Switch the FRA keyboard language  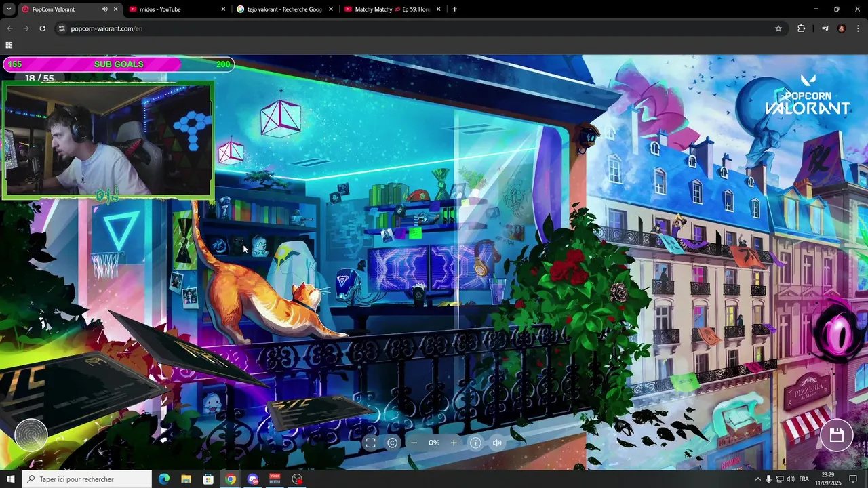tap(804, 479)
